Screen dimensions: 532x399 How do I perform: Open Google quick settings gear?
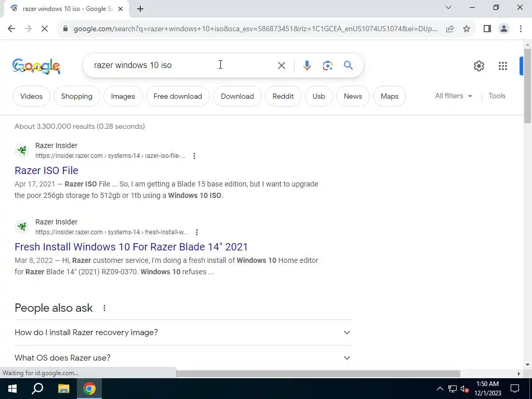coord(478,66)
